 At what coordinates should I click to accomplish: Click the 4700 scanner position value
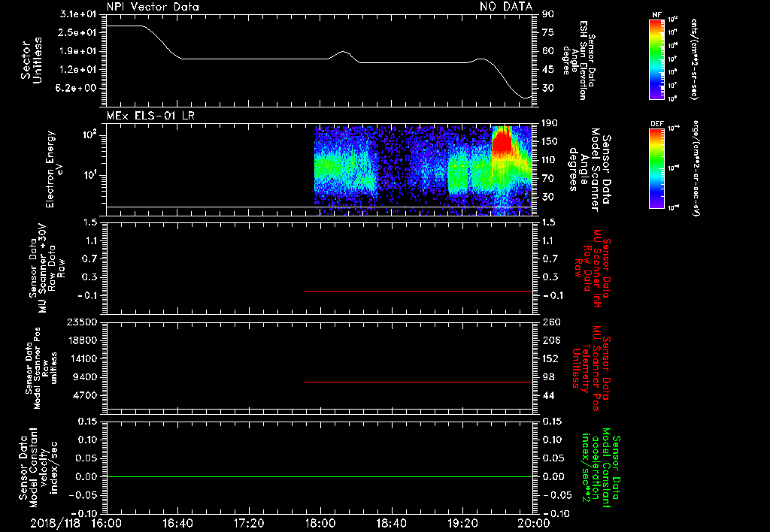(x=84, y=395)
